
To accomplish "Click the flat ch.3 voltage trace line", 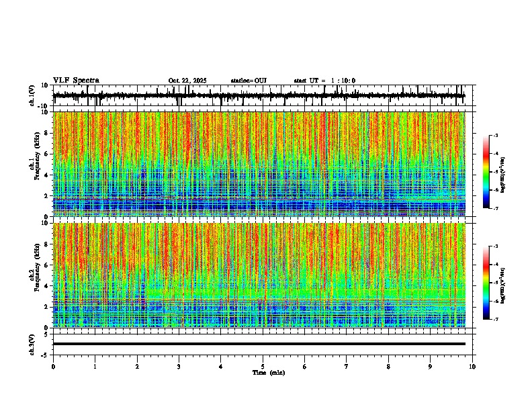I will tap(259, 344).
